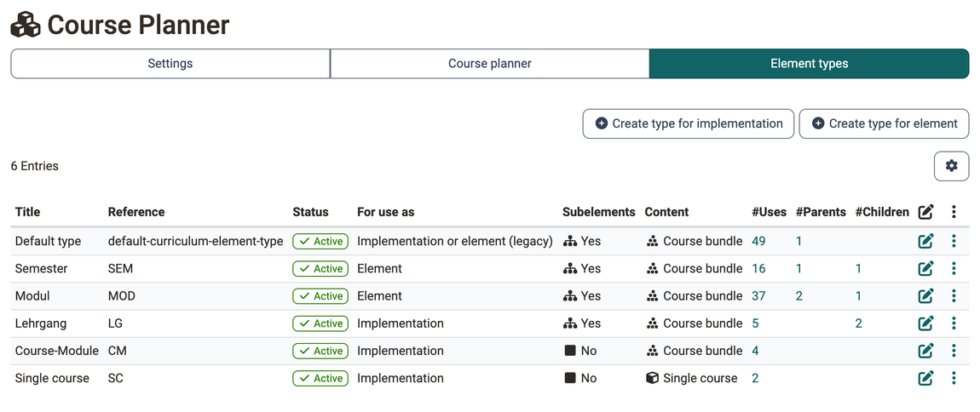Screen dimensions: 980x412
Task: Show the 2 parents of Modul
Action: [x=798, y=296]
